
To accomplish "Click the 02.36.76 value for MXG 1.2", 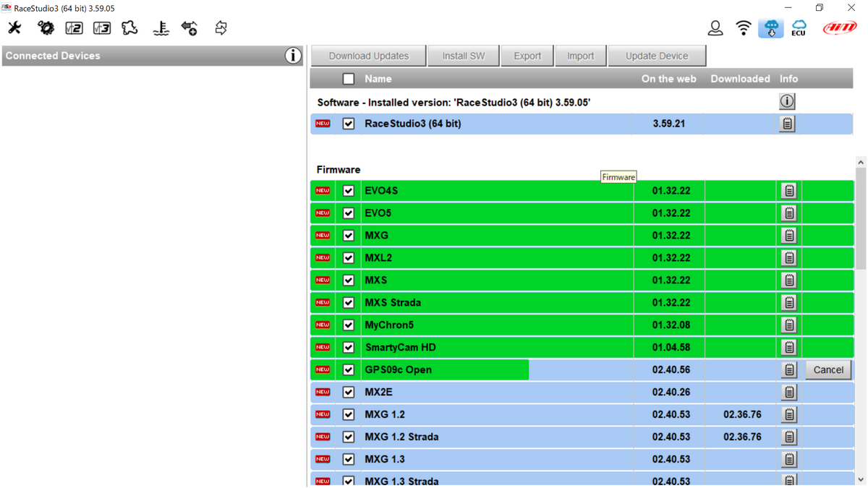I will pyautogui.click(x=742, y=415).
